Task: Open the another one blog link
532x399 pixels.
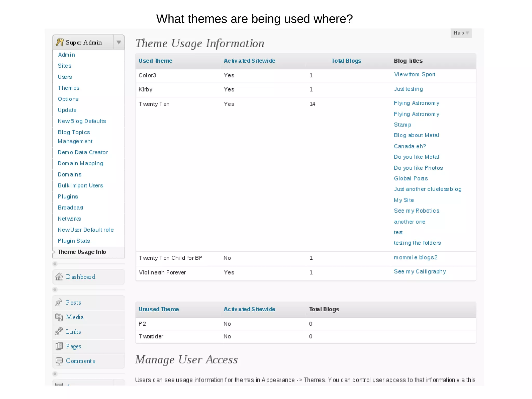Action: [410, 222]
